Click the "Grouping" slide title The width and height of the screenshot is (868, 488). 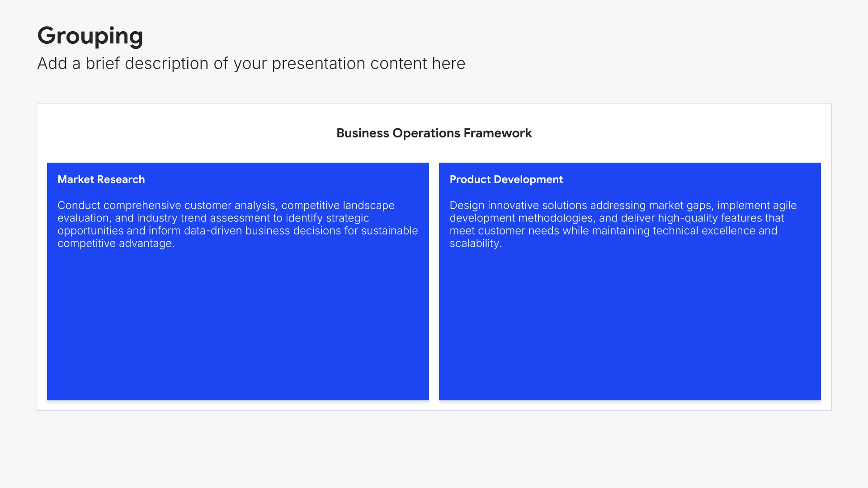(90, 36)
